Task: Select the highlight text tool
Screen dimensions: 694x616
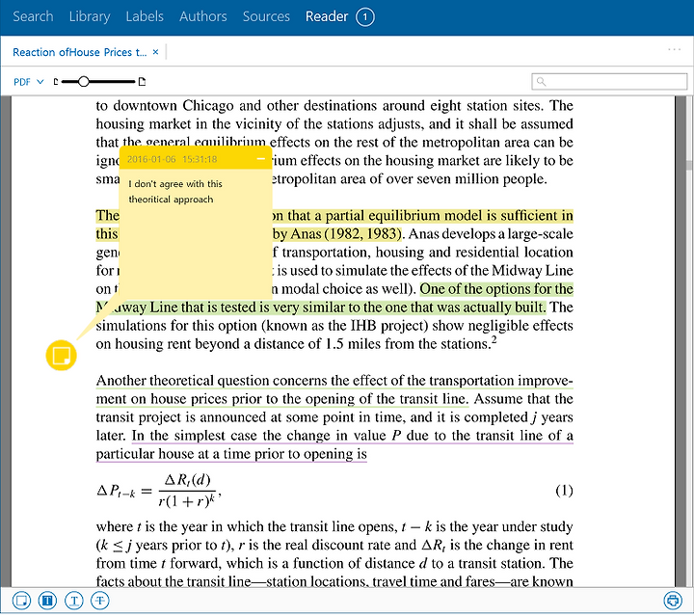Action: coord(47,601)
